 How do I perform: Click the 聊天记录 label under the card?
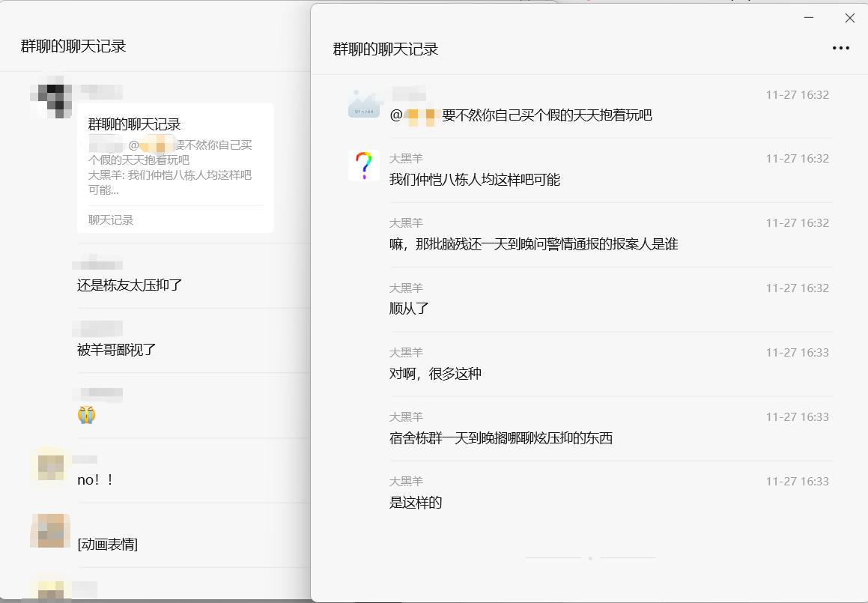tap(111, 220)
